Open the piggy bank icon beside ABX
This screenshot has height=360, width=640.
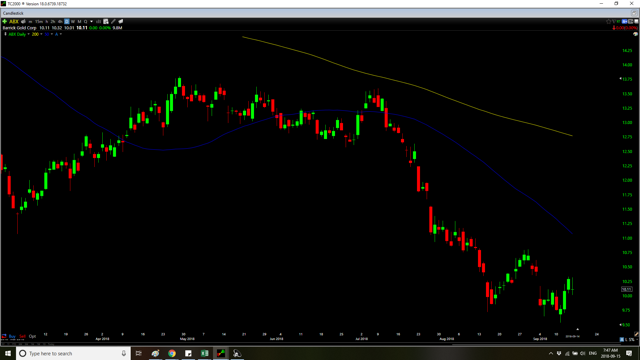pyautogui.click(x=23, y=21)
